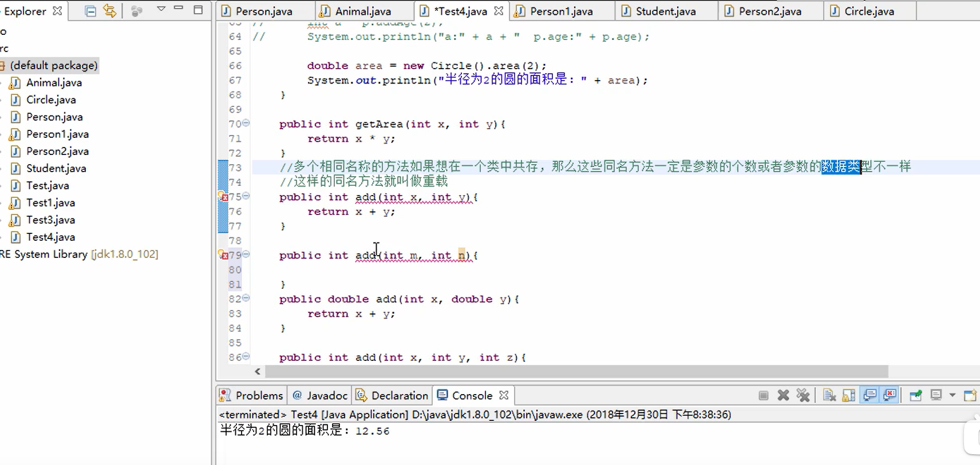
Task: Place cursor on 'return x * y;' line
Action: 351,138
